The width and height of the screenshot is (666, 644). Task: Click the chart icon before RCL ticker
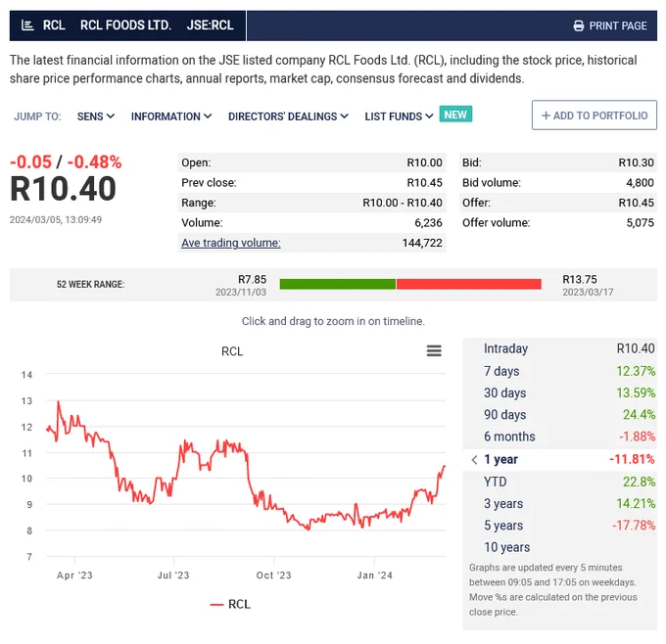[27, 25]
